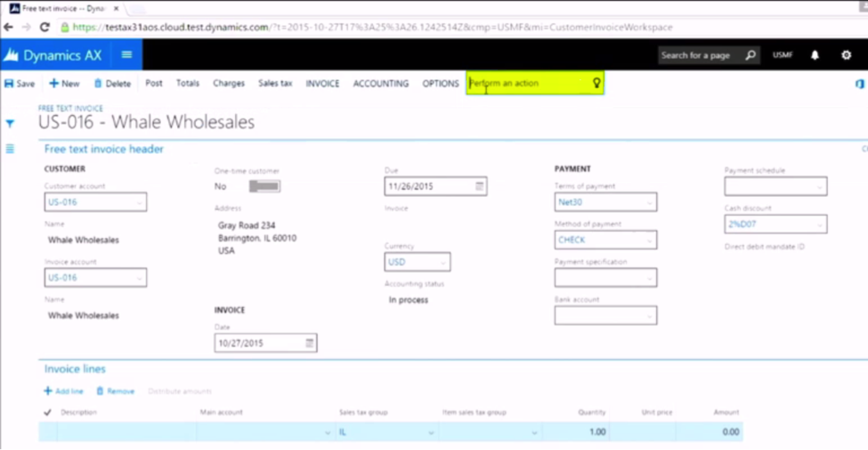Open the hamburger navigation menu
Viewport: 868px width, 450px height.
[x=126, y=54]
